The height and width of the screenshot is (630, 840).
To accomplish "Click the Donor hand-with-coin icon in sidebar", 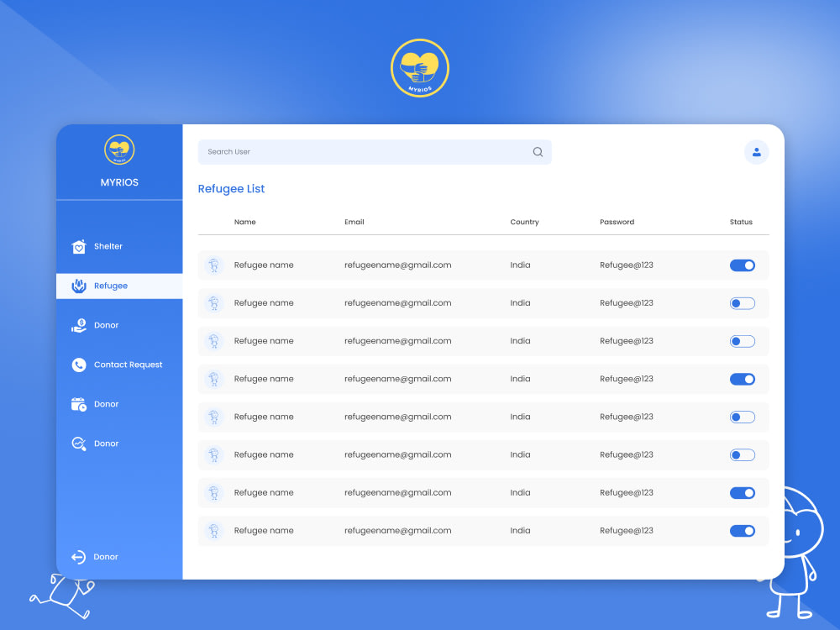I will [79, 325].
